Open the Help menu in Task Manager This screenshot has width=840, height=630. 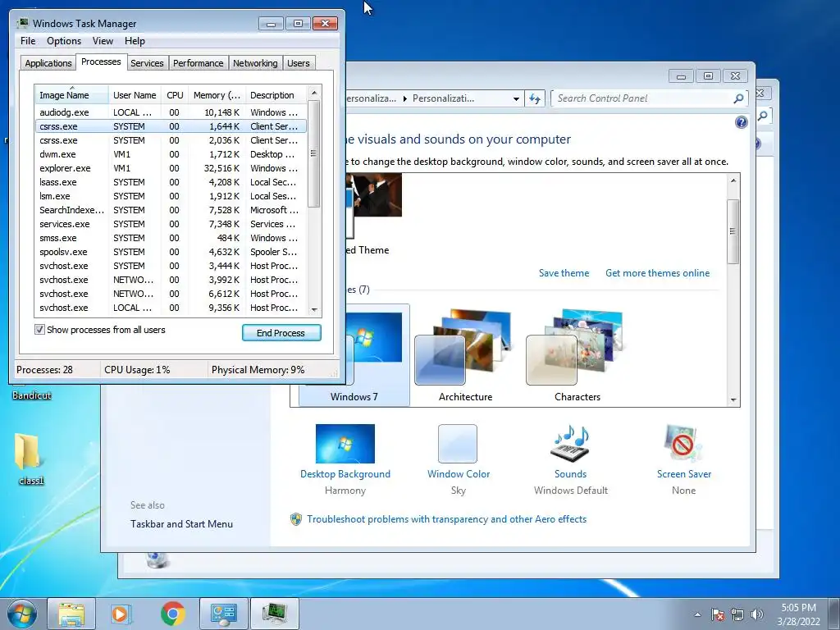coord(135,41)
